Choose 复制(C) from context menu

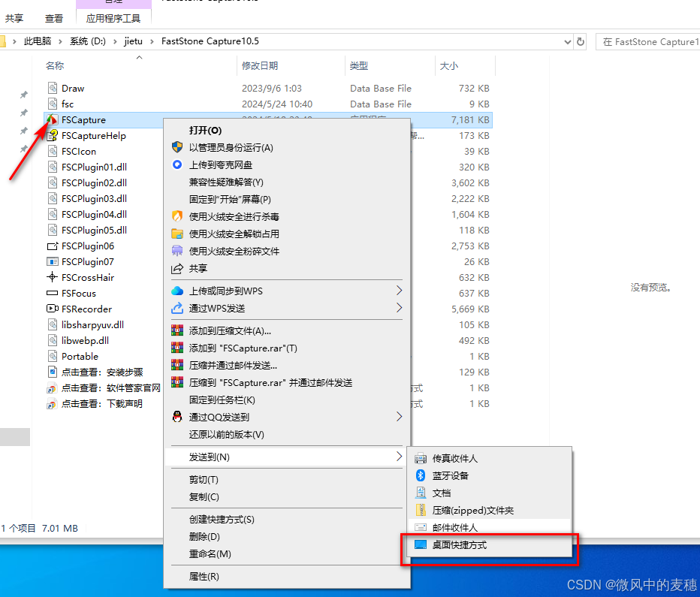coord(287,496)
